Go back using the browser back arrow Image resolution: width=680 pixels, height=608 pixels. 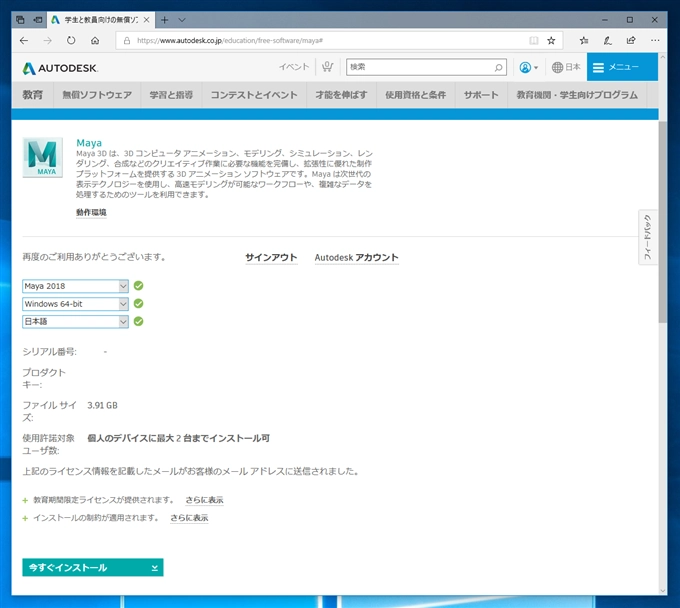24,41
